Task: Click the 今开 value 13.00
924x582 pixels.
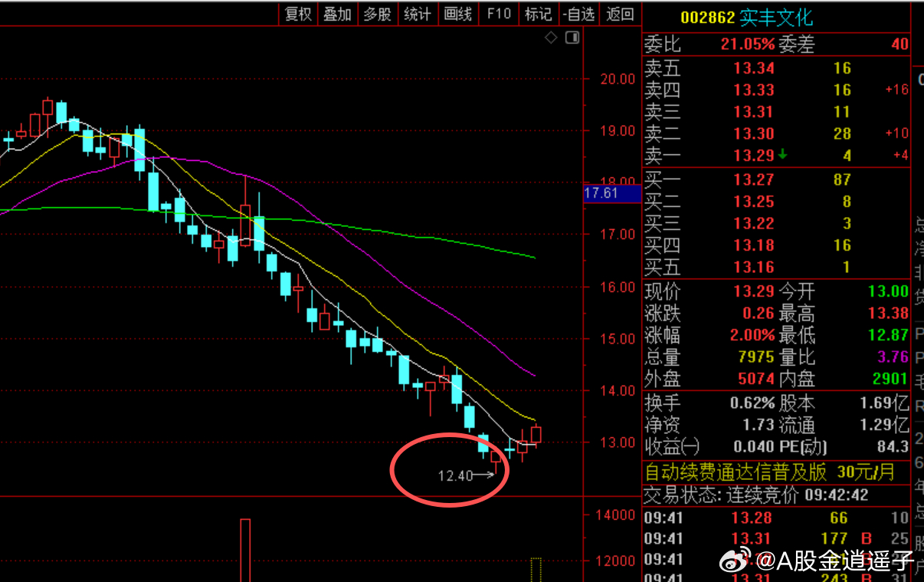Action: pos(888,292)
